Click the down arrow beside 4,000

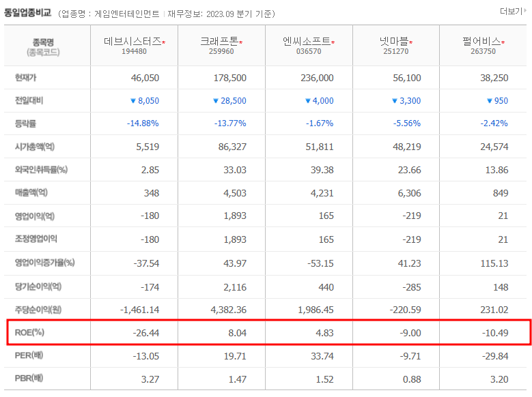(308, 101)
